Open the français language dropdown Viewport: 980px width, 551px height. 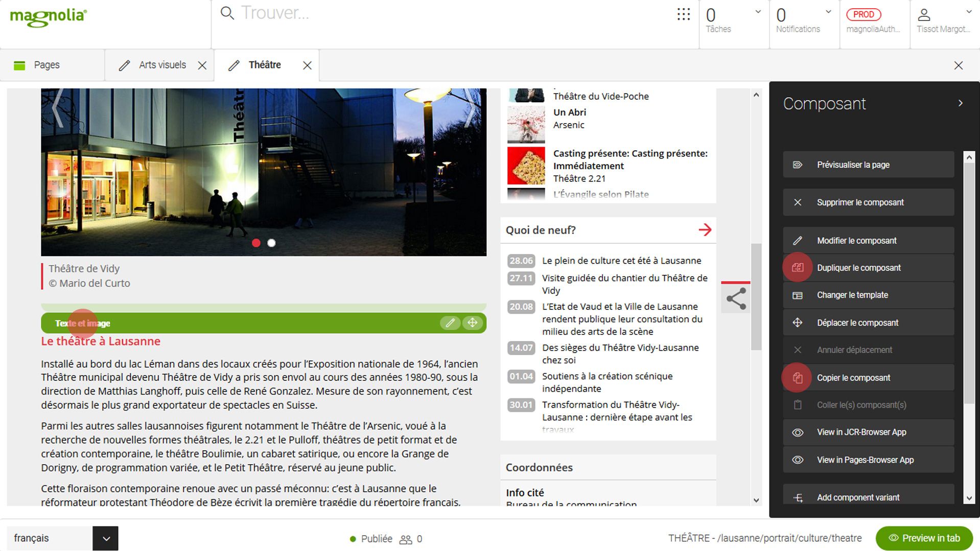106,539
